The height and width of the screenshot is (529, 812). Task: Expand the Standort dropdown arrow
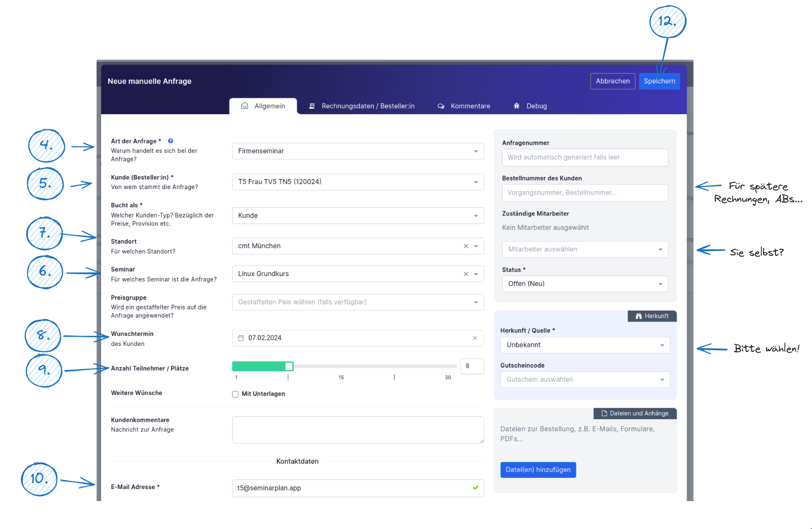pyautogui.click(x=476, y=246)
